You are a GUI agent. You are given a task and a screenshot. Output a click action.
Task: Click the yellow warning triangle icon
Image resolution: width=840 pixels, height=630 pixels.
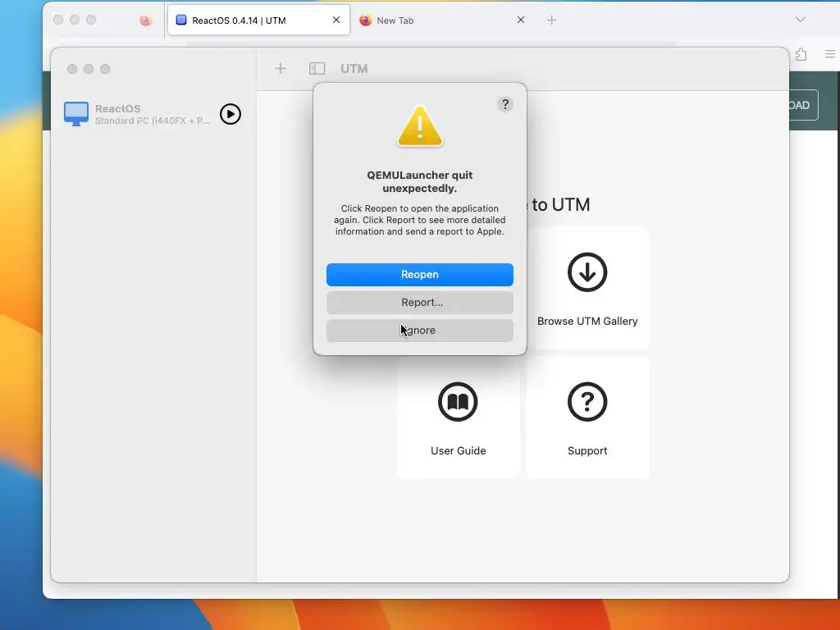(419, 126)
